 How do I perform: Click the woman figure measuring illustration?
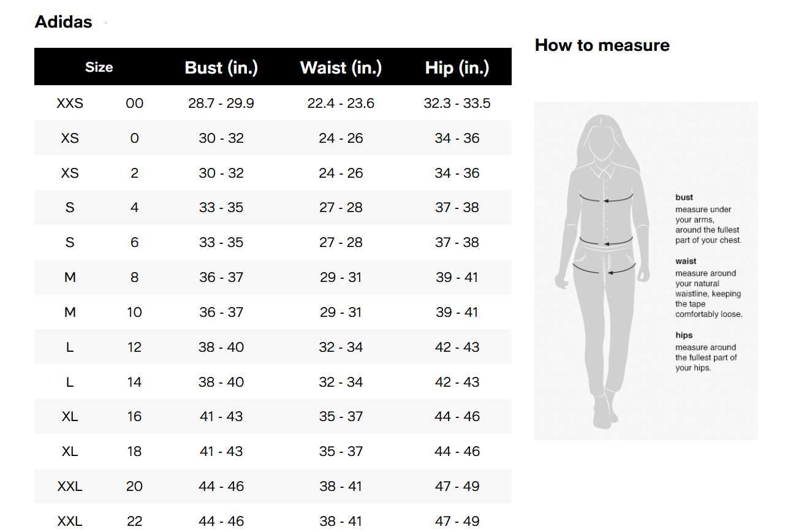601,271
